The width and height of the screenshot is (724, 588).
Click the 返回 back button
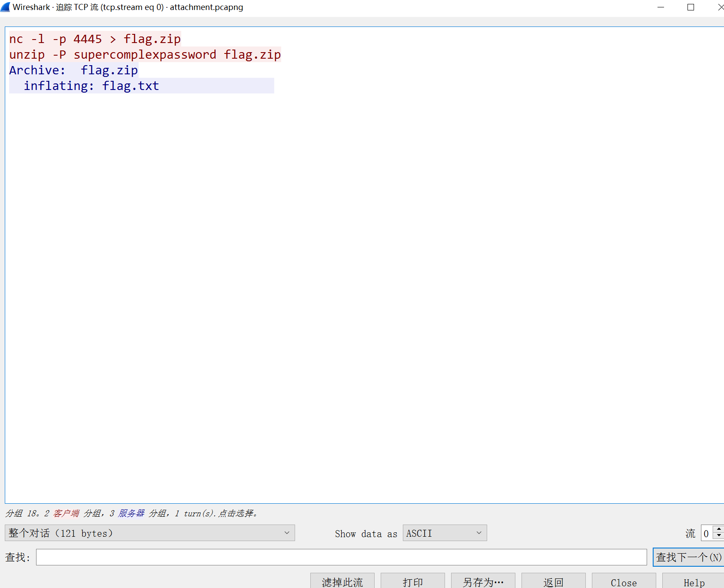point(554,581)
